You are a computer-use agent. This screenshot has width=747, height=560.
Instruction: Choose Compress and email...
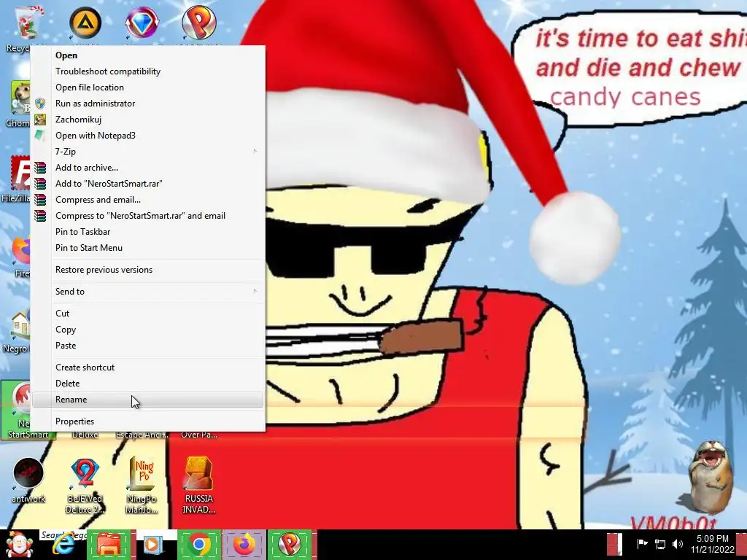(147, 200)
